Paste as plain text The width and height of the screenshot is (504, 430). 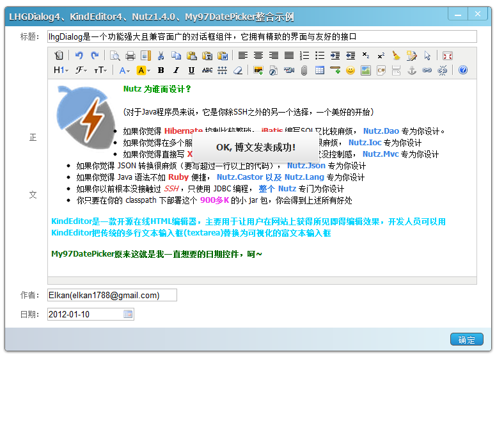pos(207,56)
